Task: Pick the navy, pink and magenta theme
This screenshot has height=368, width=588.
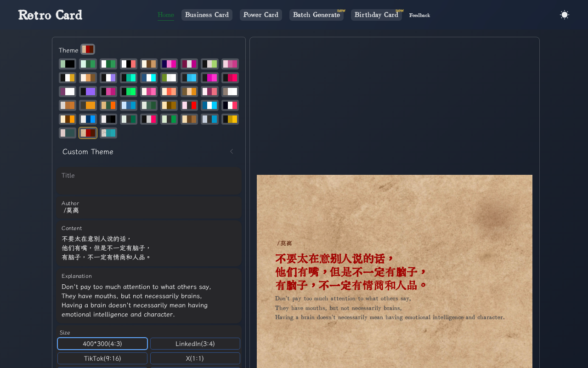Action: pyautogui.click(x=169, y=64)
